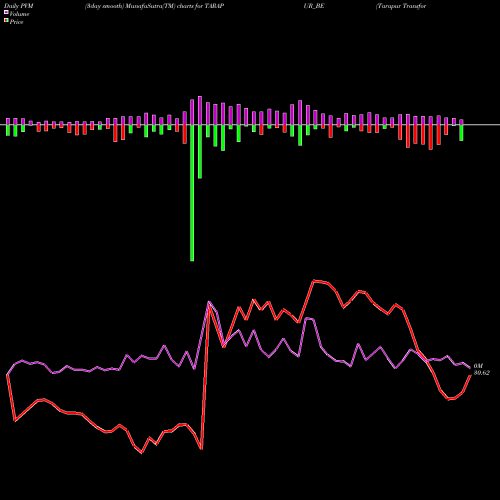Click the last green bar at chart right
This screenshot has width=500, height=500.
(461, 133)
